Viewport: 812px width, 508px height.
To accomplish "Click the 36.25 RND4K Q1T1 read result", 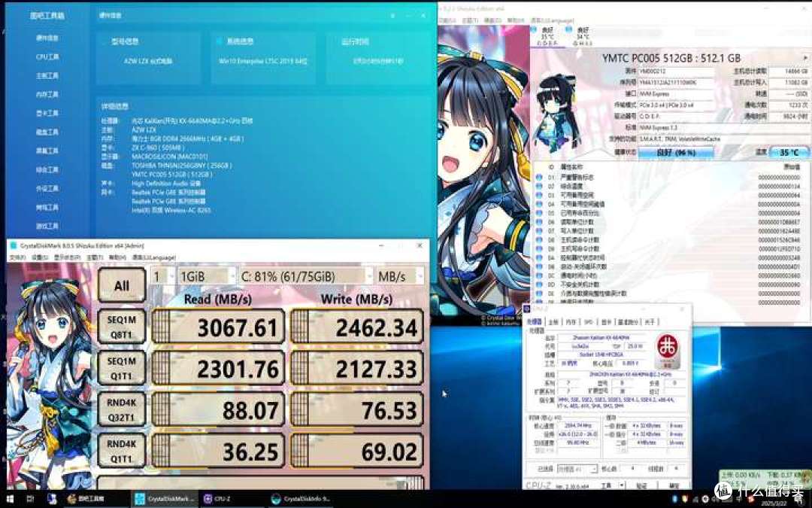I will (219, 451).
